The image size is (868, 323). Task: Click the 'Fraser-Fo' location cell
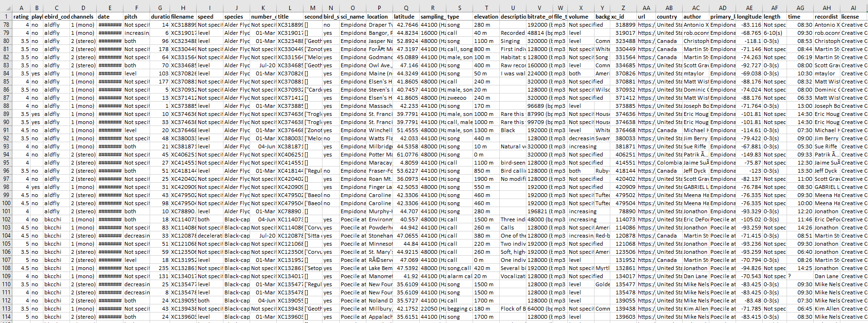click(x=379, y=171)
